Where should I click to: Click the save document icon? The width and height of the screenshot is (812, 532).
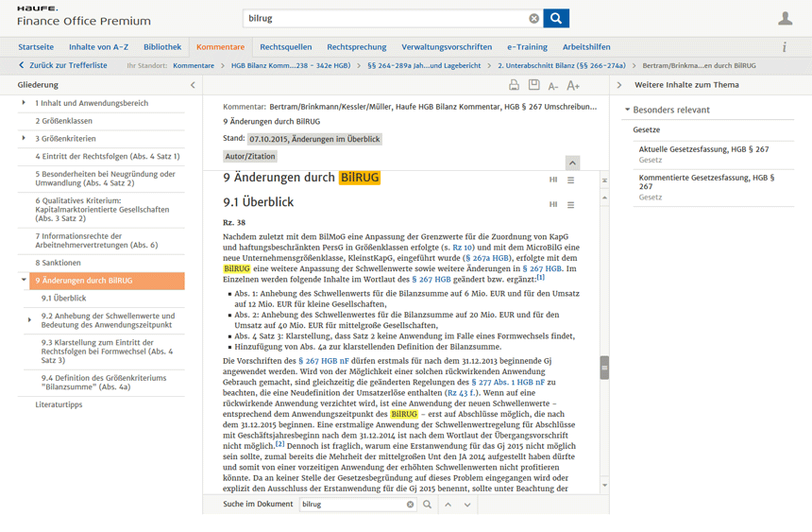click(533, 85)
